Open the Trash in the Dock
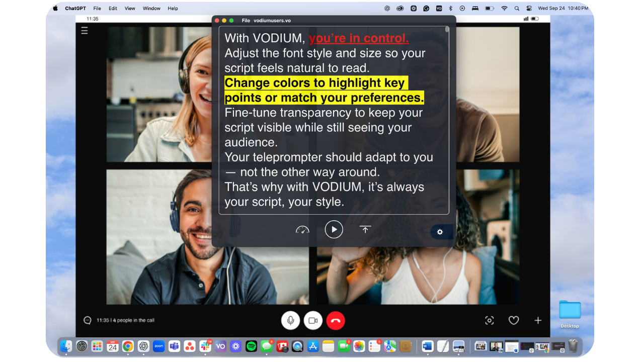Screen dimensions: 644x362 tap(574, 346)
